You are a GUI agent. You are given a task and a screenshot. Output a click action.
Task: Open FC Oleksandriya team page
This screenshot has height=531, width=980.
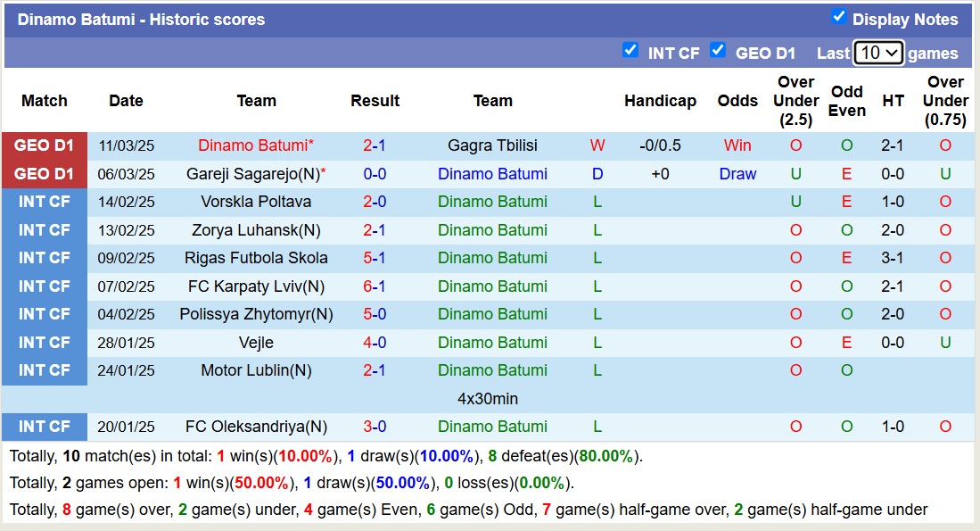pos(256,427)
